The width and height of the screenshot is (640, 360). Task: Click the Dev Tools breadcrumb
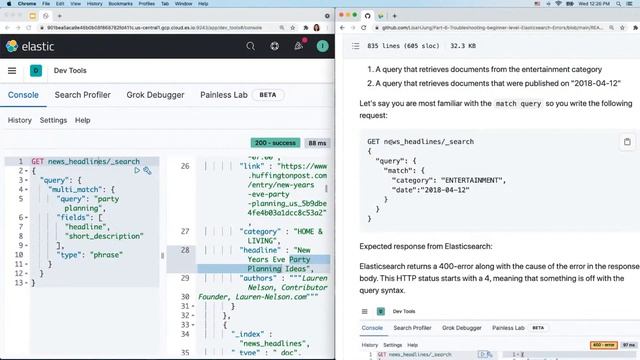click(x=70, y=71)
